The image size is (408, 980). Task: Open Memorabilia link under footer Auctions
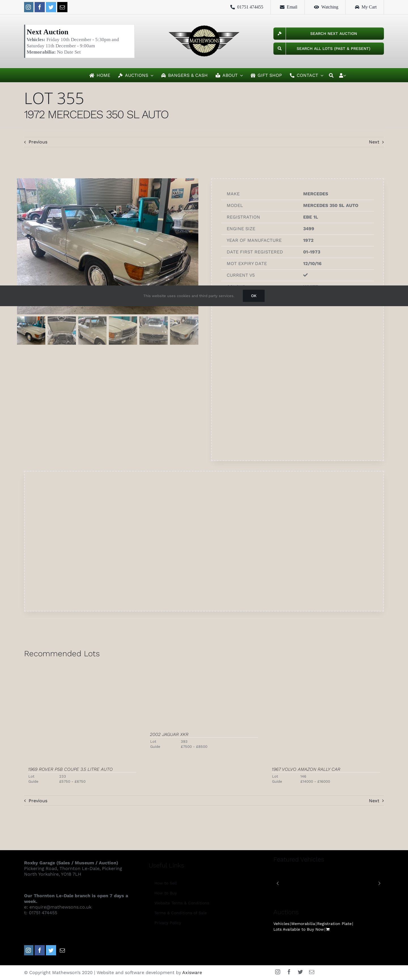pos(303,924)
